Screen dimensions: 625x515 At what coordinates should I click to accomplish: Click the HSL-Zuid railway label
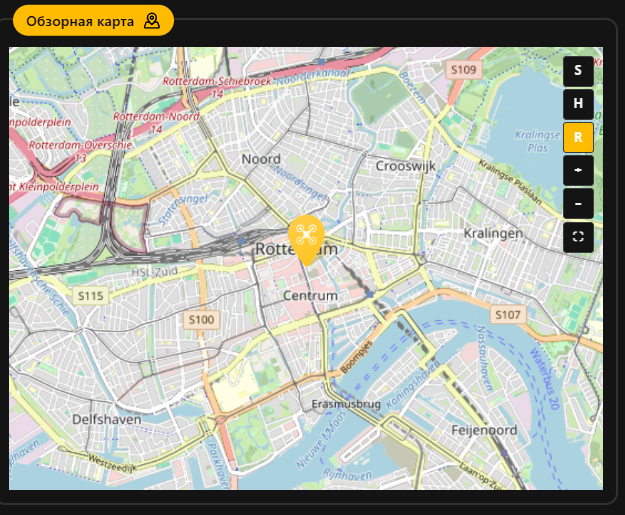(155, 272)
